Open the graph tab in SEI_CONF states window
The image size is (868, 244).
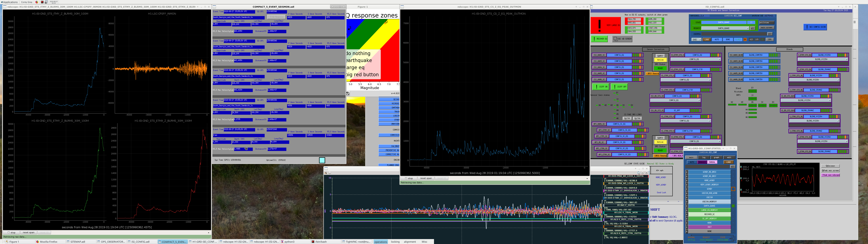pos(716,157)
